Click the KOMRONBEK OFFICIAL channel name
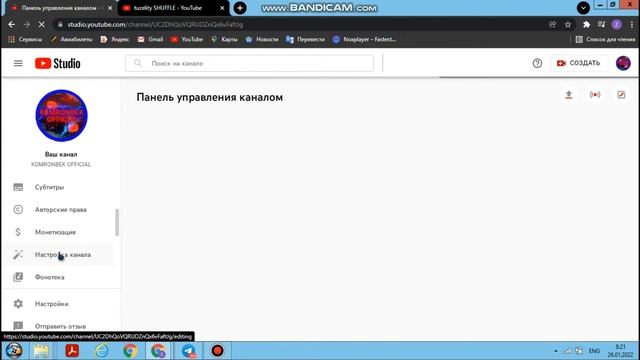This screenshot has width=640, height=360. pos(61,164)
